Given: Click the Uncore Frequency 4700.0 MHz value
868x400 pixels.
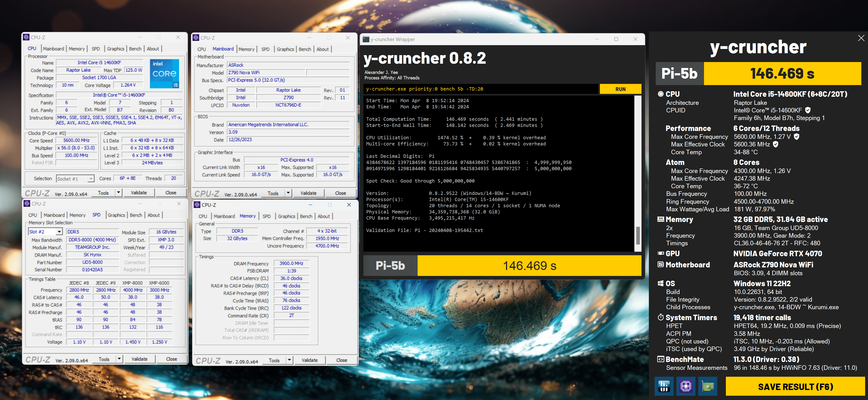Looking at the screenshot, I should click(327, 246).
